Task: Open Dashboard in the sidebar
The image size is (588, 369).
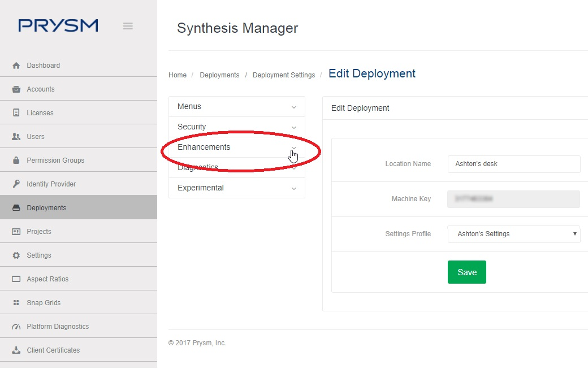Action: point(79,65)
